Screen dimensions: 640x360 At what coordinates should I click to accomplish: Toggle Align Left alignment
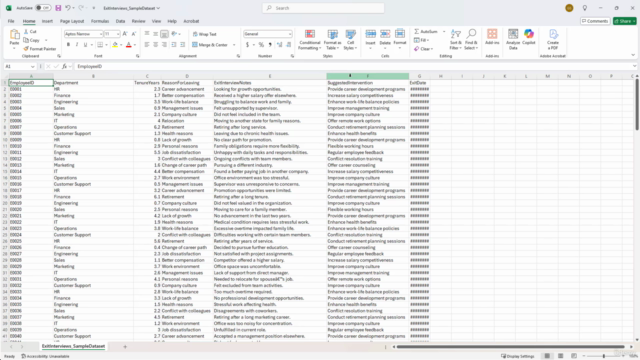click(147, 44)
